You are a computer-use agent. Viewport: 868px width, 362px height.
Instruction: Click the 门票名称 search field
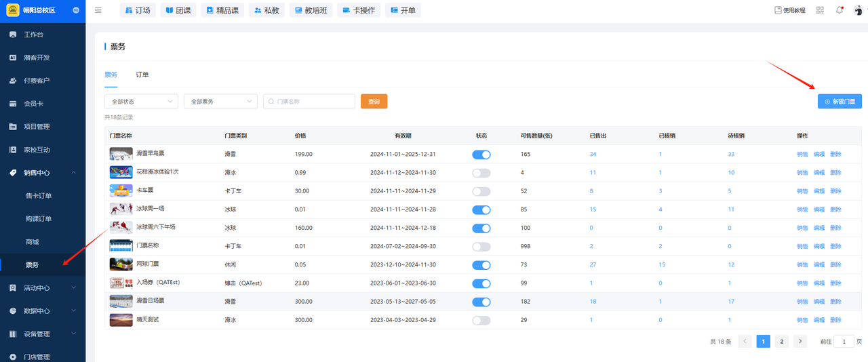(x=313, y=102)
